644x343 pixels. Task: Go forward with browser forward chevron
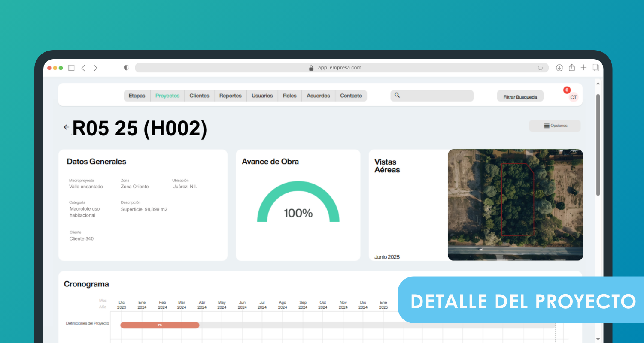pyautogui.click(x=95, y=68)
